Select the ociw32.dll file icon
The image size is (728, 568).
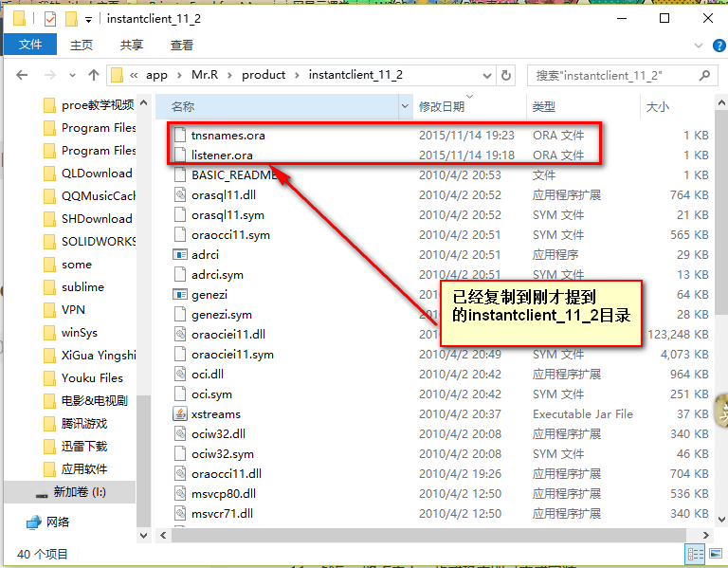180,433
